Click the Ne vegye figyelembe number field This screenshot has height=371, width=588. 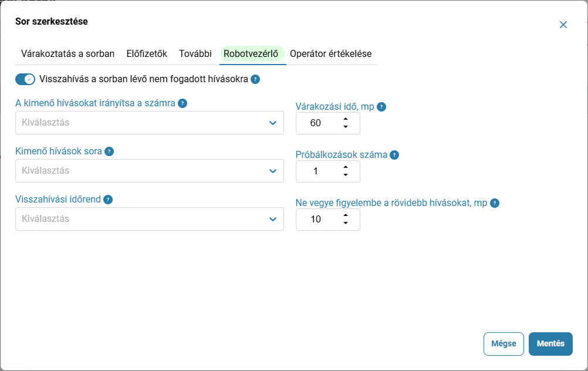tap(328, 220)
